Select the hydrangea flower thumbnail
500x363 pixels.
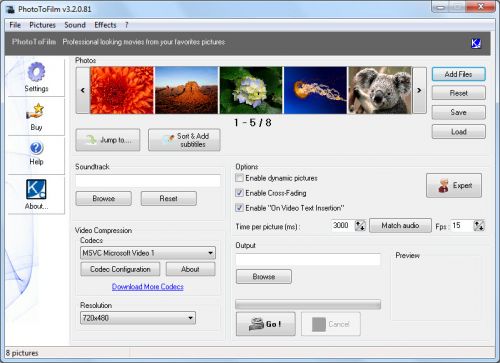pos(251,90)
